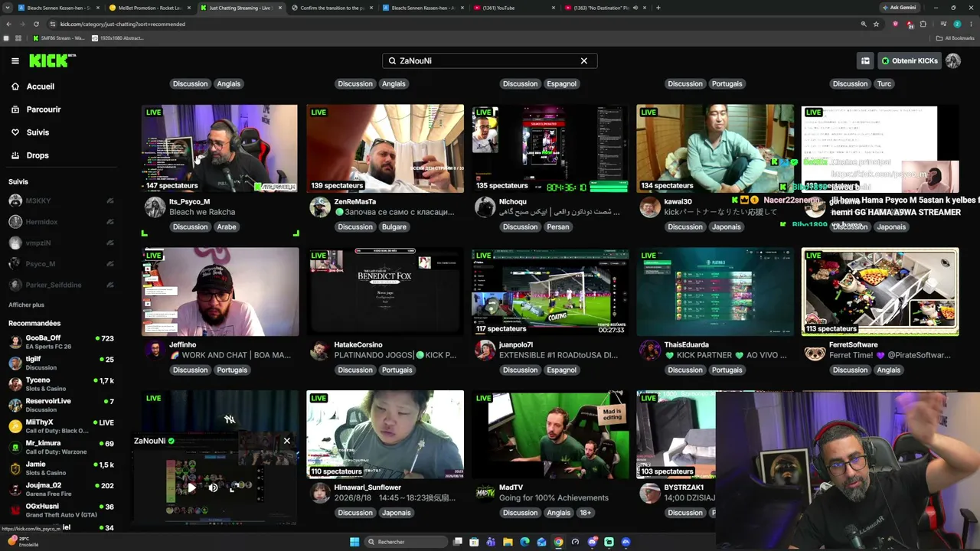Screen dimensions: 980x551
Task: Click the taskbar Rechercher search box
Action: tap(405, 542)
